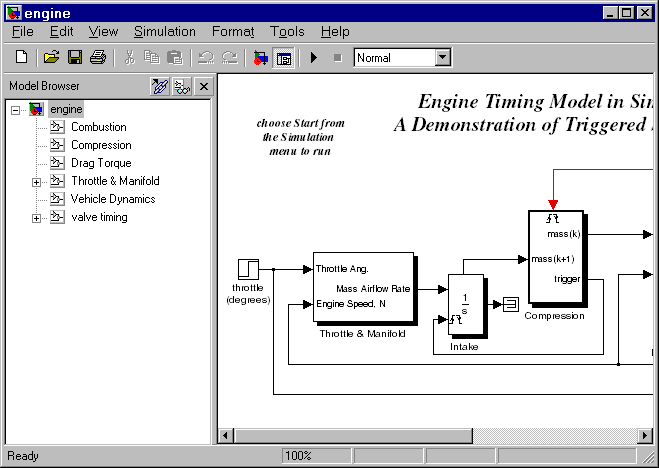Expand the Throttle & Manifold tree node
Image resolution: width=659 pixels, height=468 pixels.
click(x=36, y=182)
